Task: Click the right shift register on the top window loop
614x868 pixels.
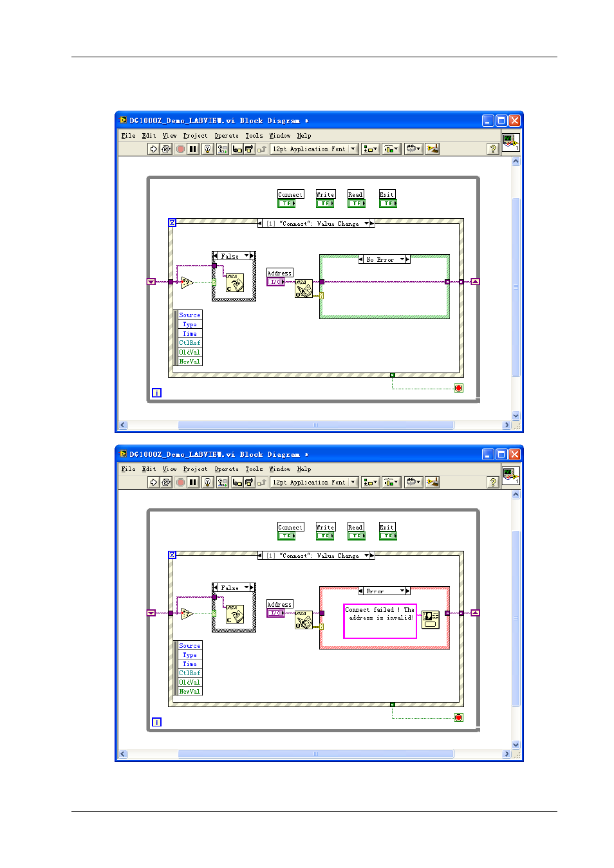Action: click(x=475, y=281)
